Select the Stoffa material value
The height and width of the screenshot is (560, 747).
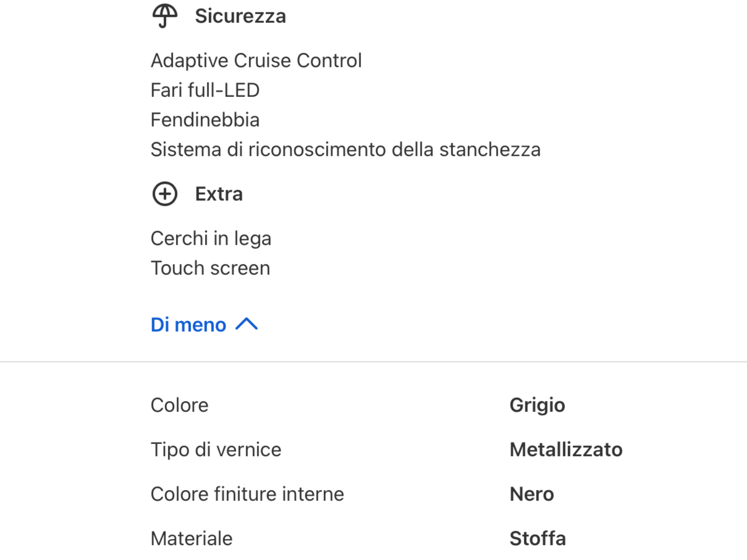tap(538, 538)
